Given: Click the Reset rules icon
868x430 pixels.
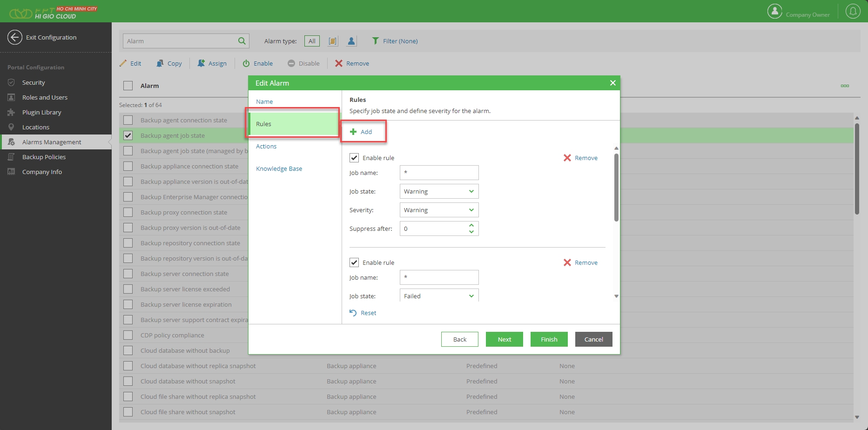Looking at the screenshot, I should pyautogui.click(x=353, y=313).
